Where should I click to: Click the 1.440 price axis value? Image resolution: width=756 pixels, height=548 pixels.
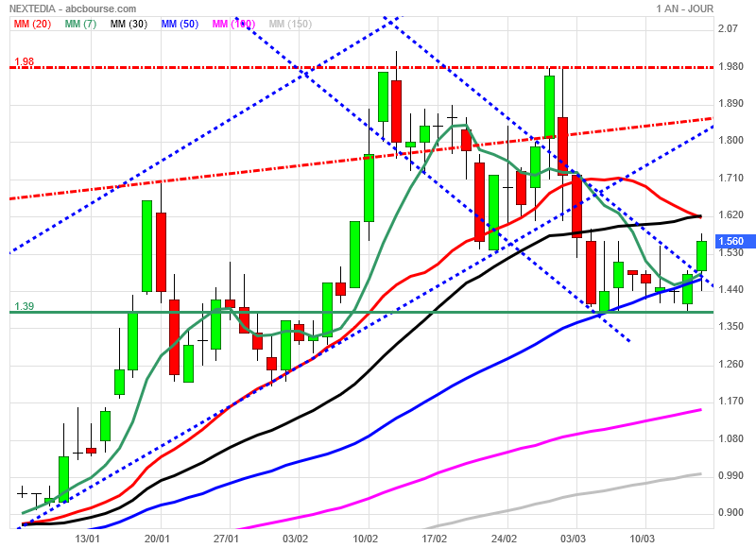pyautogui.click(x=730, y=289)
